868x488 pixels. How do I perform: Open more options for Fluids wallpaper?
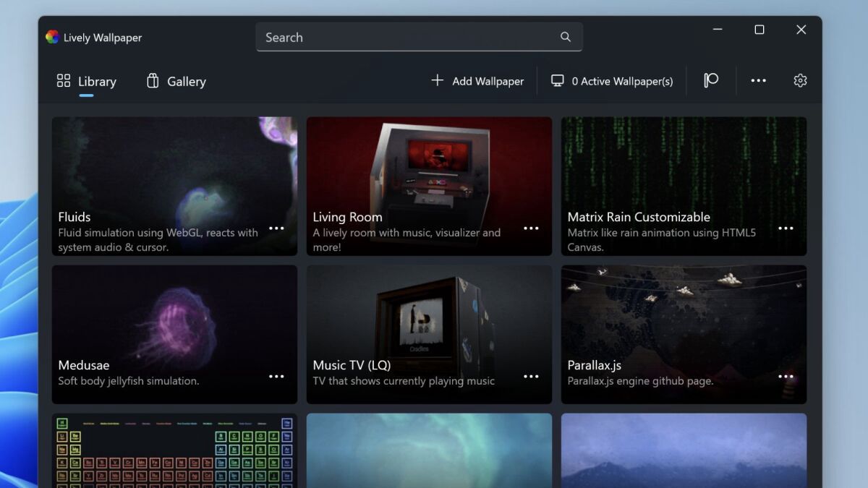(276, 228)
